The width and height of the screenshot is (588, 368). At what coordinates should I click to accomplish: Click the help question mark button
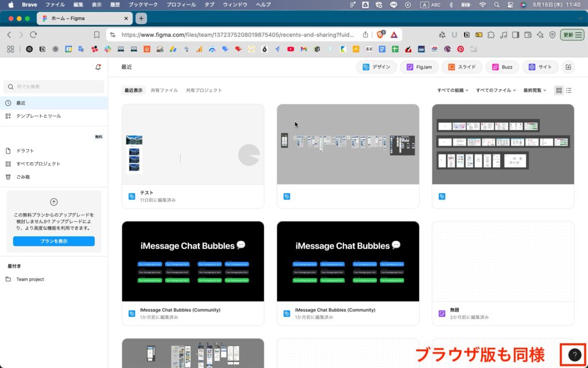(574, 355)
